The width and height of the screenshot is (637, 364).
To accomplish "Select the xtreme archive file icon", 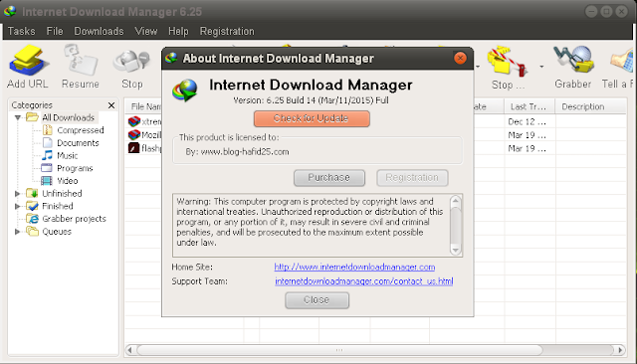I will coord(134,121).
